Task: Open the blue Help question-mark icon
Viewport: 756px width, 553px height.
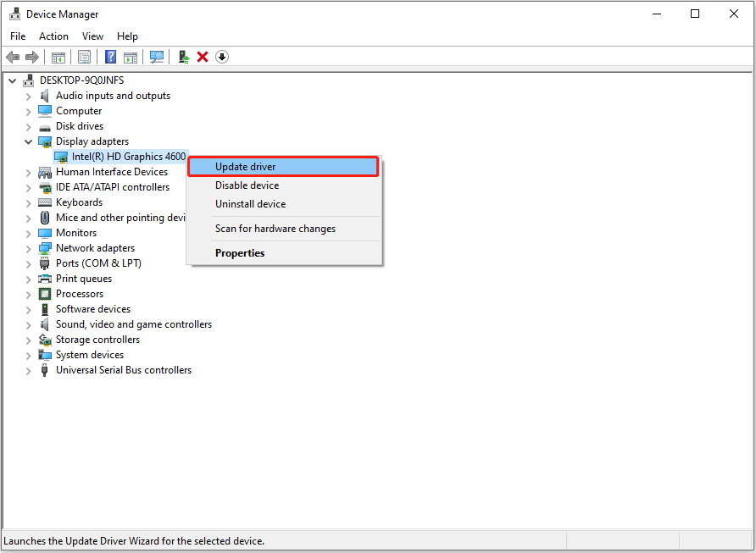Action: pyautogui.click(x=110, y=57)
